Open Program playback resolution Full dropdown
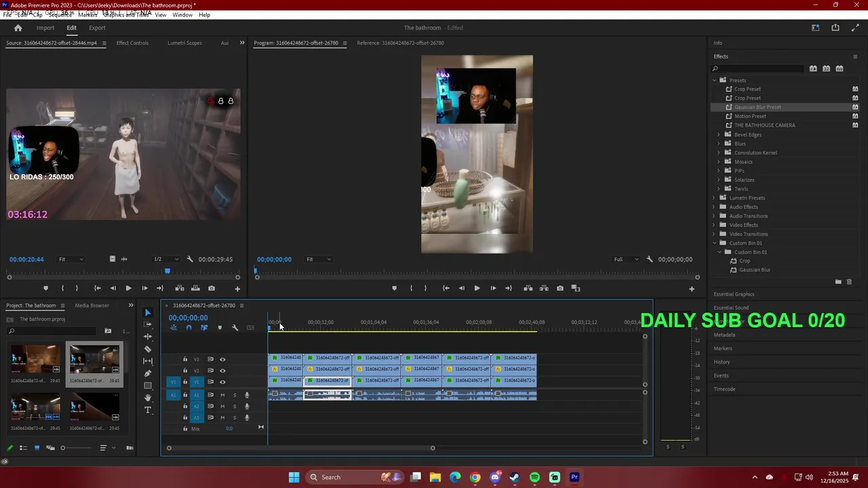The width and height of the screenshot is (868, 488). click(626, 259)
